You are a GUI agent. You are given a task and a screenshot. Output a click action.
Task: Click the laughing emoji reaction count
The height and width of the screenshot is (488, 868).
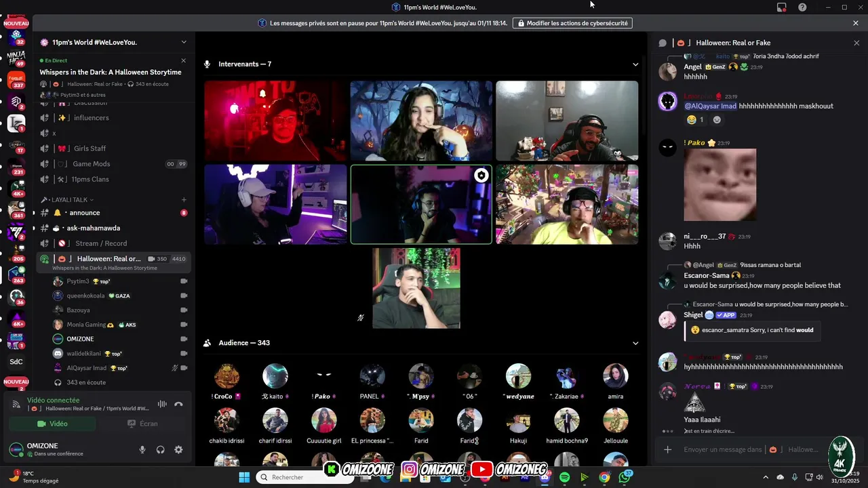pyautogui.click(x=695, y=120)
